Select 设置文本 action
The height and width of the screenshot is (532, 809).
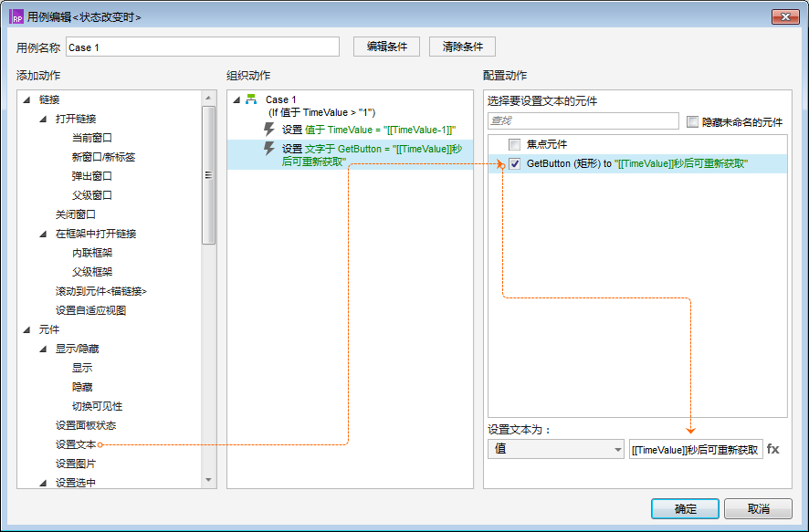click(x=75, y=444)
